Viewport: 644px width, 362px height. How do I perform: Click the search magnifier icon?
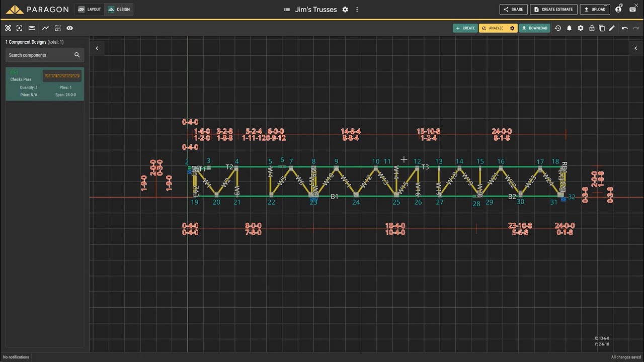pyautogui.click(x=77, y=55)
